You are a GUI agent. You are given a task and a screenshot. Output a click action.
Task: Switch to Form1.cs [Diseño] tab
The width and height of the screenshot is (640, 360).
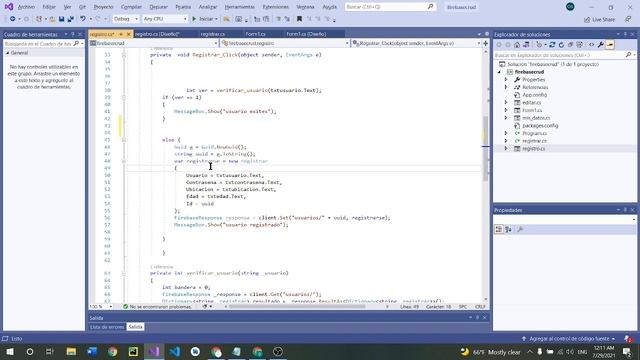click(x=306, y=34)
